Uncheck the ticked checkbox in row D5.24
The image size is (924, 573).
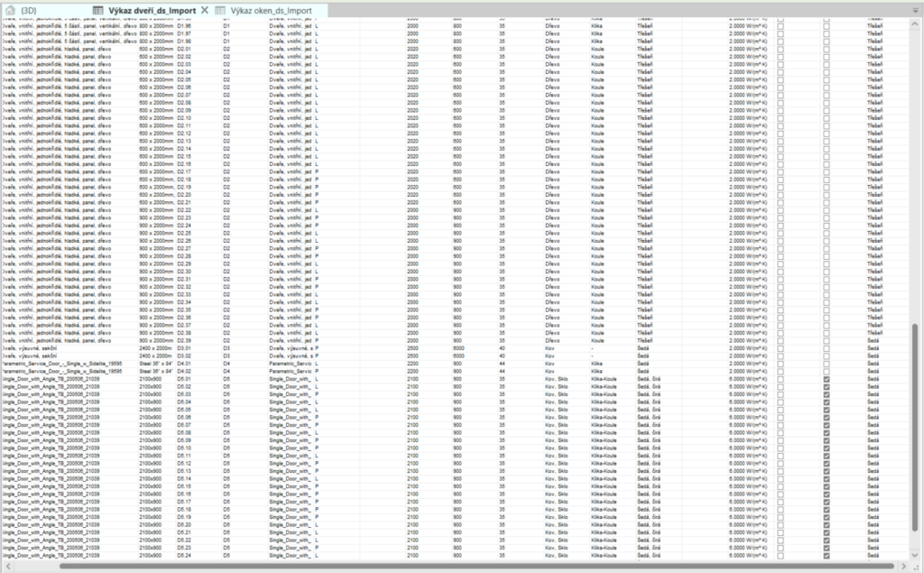(826, 554)
